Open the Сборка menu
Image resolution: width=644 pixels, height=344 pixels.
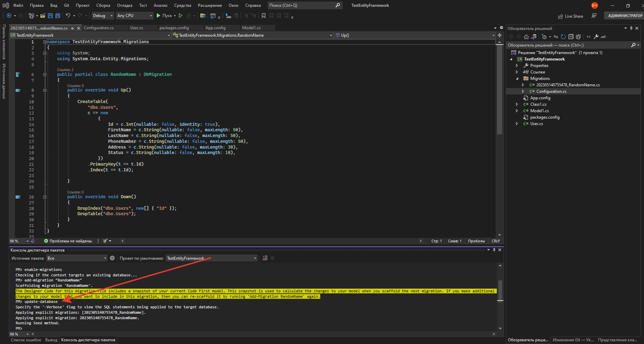pyautogui.click(x=103, y=5)
